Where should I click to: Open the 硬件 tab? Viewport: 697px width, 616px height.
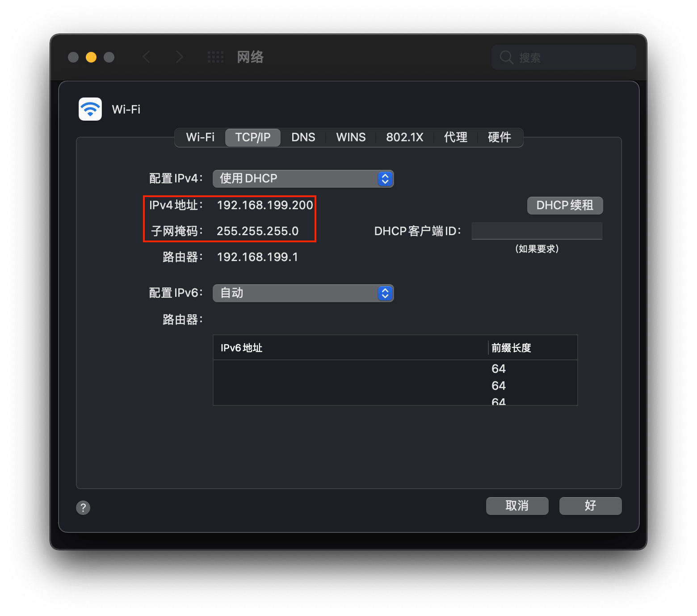500,137
